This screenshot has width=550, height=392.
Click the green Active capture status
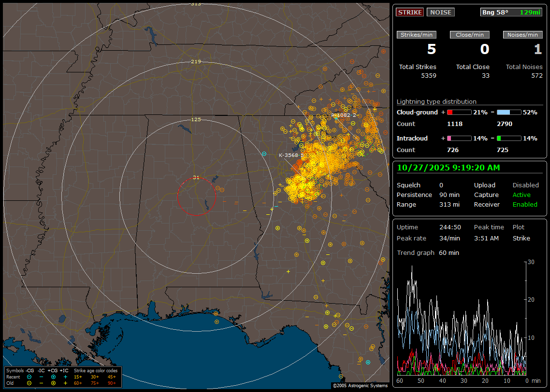pyautogui.click(x=521, y=195)
